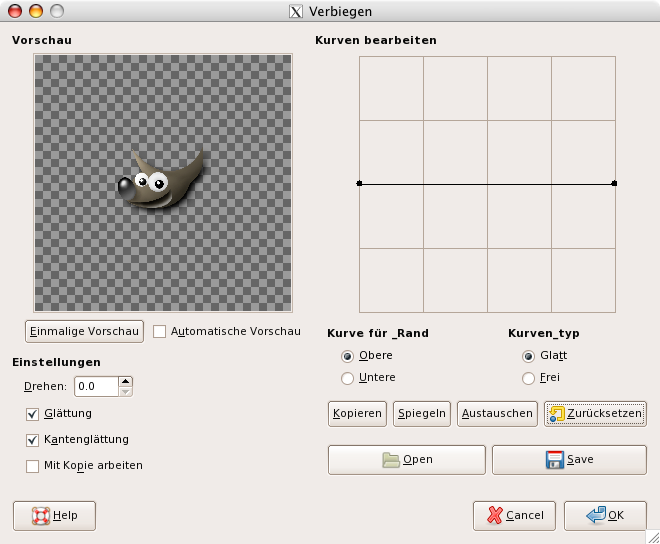Click the left endpoint of the curve
The height and width of the screenshot is (544, 660).
pyautogui.click(x=359, y=183)
